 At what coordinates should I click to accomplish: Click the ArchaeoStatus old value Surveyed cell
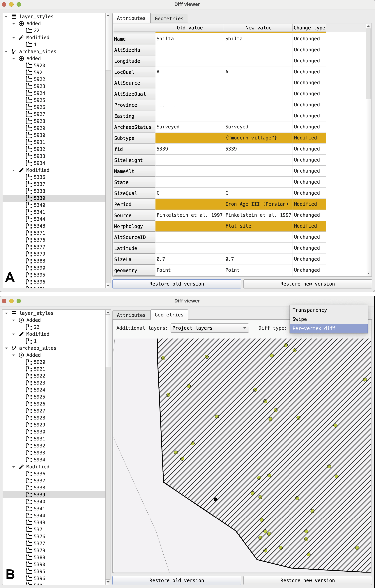pyautogui.click(x=190, y=127)
